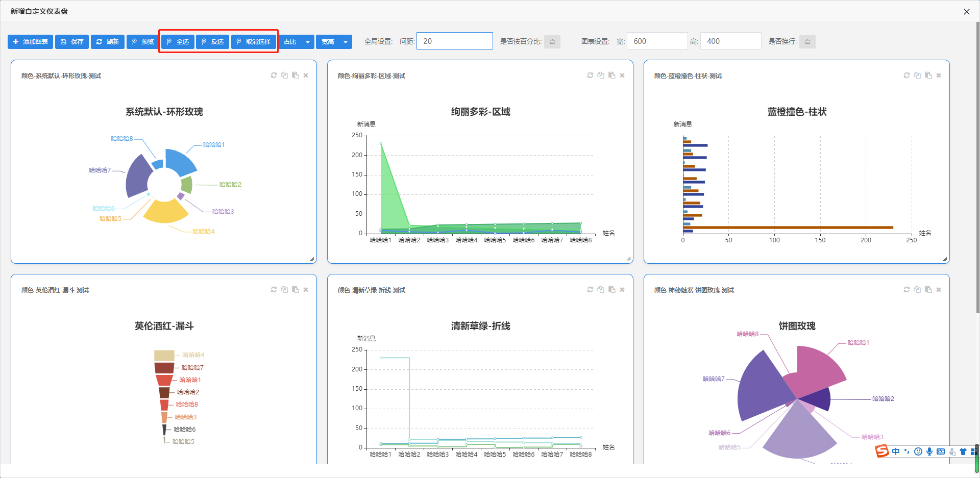The image size is (980, 478).
Task: Select all charts with 全选
Action: click(178, 42)
